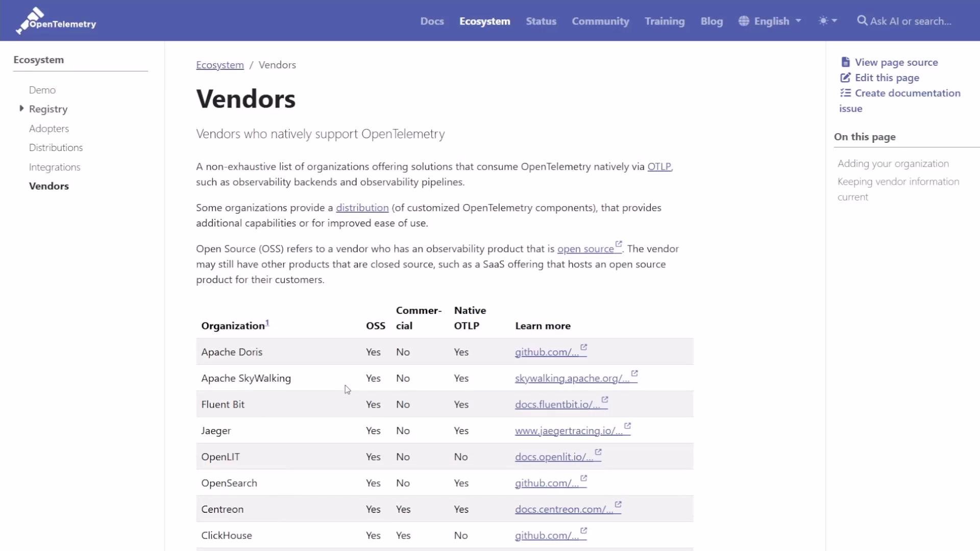Viewport: 980px width, 551px height.
Task: Click the OpenTelemetry logo
Action: pos(56,21)
